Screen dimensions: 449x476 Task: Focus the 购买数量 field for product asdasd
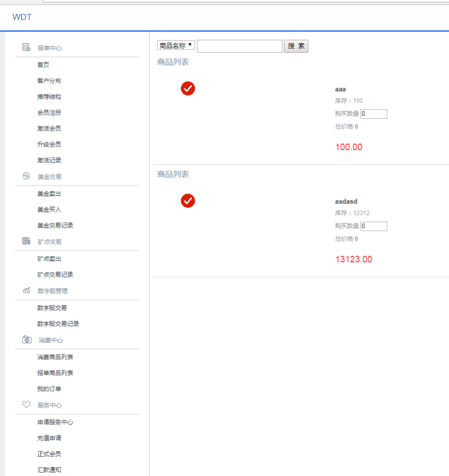[x=374, y=226]
